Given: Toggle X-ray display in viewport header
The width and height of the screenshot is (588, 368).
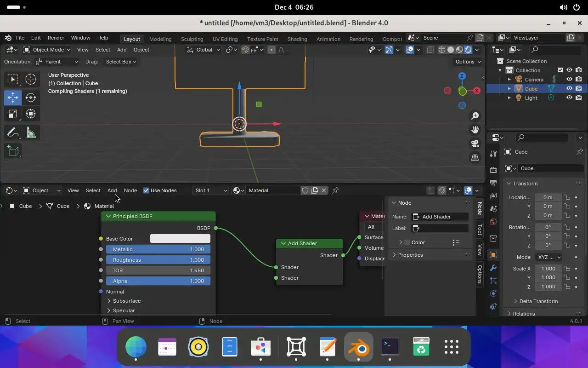Looking at the screenshot, I should coord(430,50).
